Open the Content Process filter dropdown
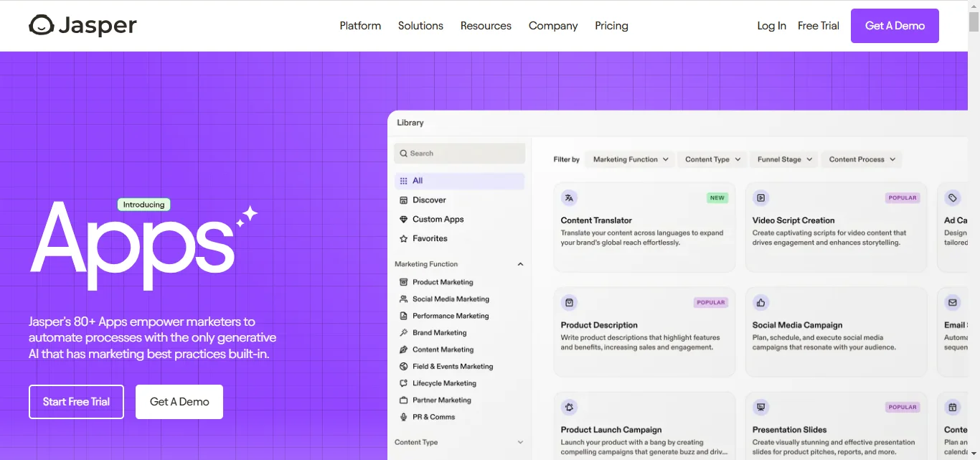Viewport: 980px width, 460px height. coord(861,159)
